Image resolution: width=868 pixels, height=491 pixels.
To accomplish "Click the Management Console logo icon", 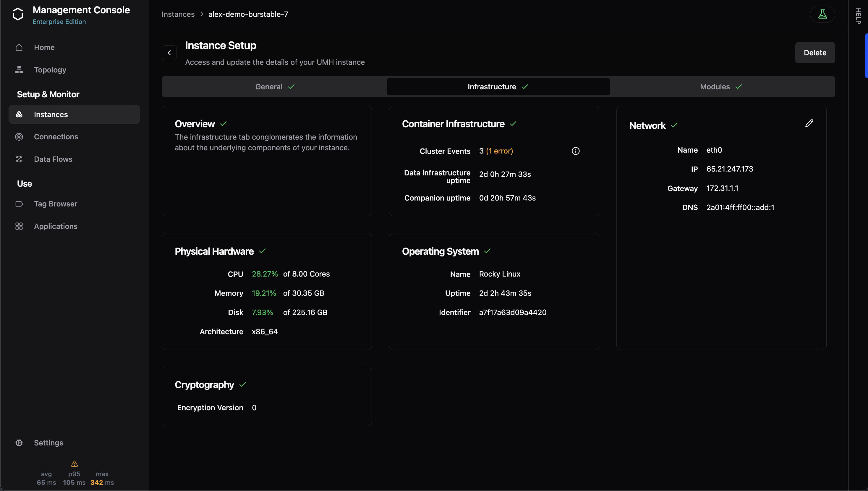I will click(18, 14).
